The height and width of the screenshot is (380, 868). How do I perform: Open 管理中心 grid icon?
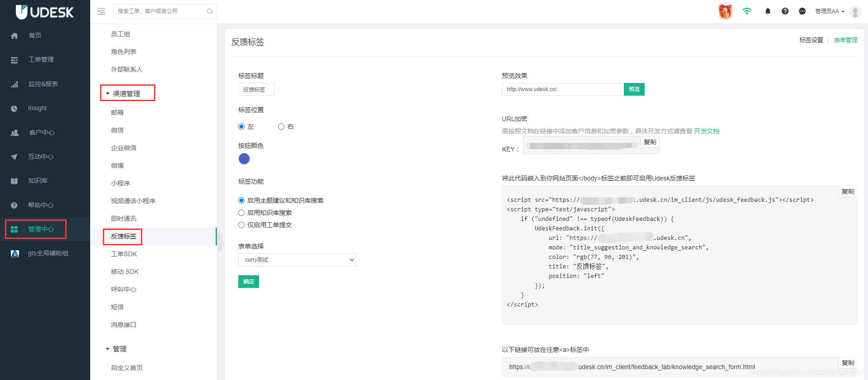click(x=14, y=229)
